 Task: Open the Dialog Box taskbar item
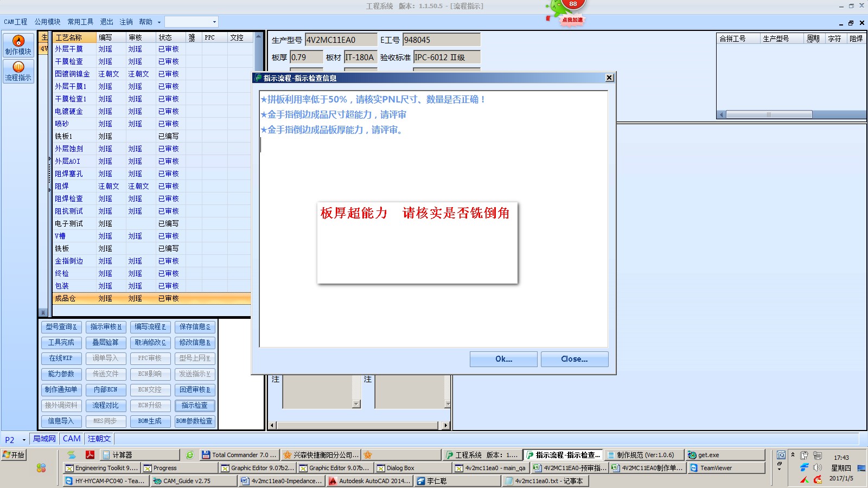point(412,468)
